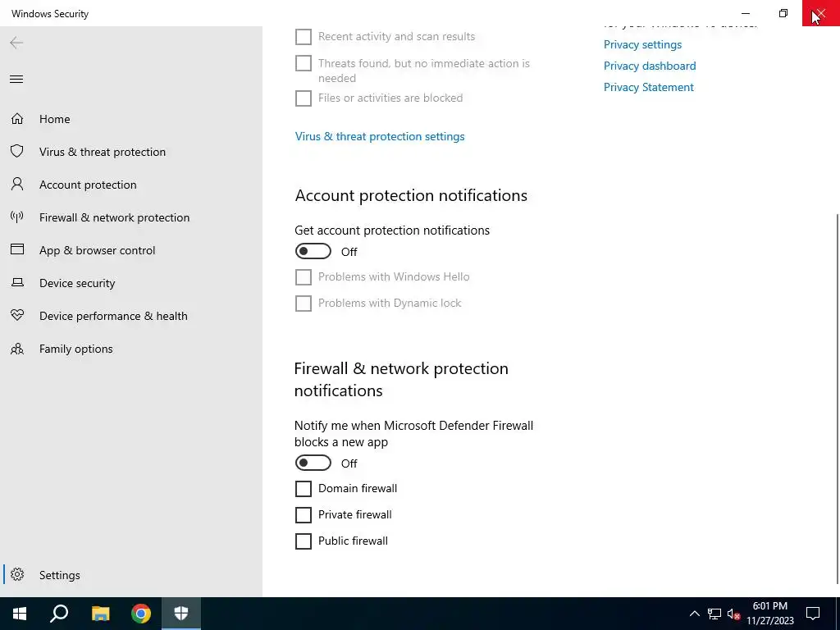
Task: Check the Public firewall checkbox
Action: 304,541
